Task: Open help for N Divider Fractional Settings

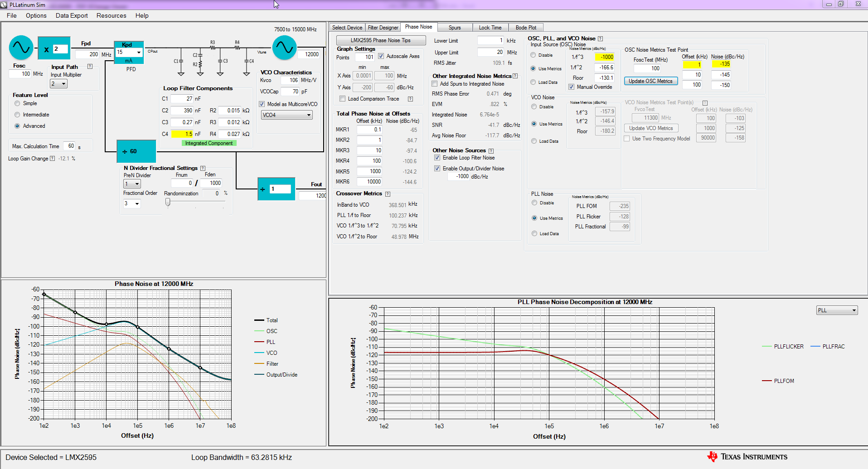Action: point(203,168)
